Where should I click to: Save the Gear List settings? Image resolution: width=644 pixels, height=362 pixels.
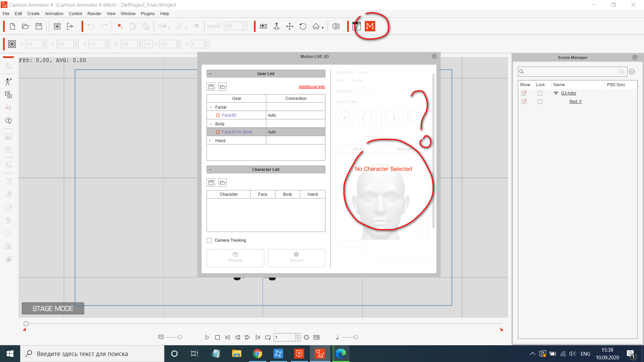coord(211,87)
